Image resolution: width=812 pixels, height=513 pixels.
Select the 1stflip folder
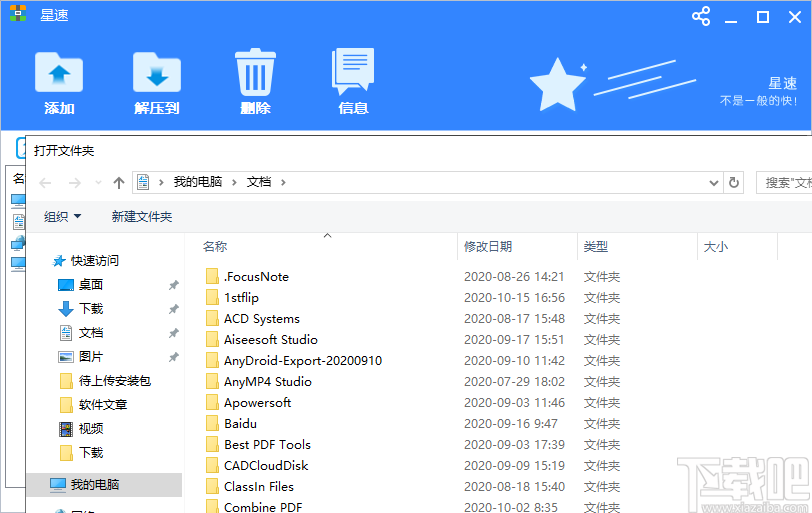tap(241, 298)
